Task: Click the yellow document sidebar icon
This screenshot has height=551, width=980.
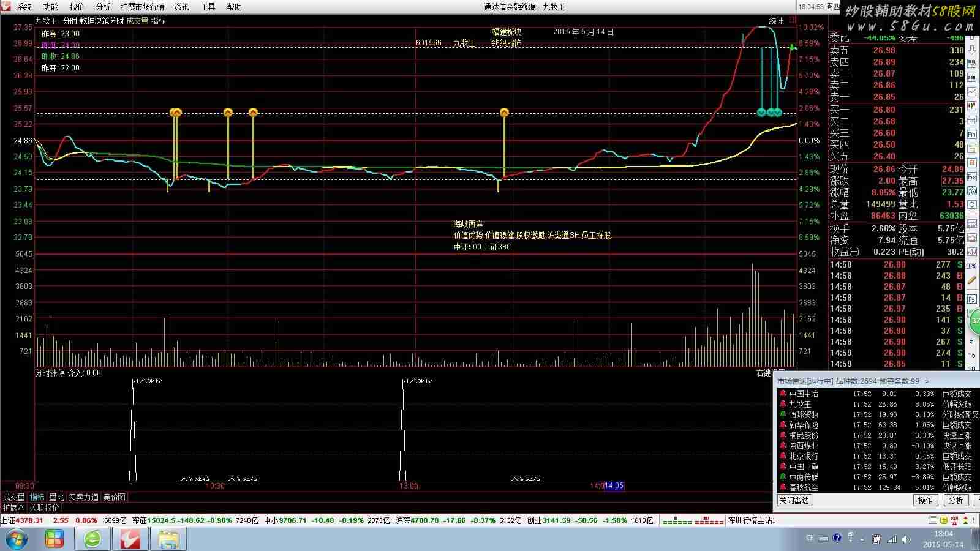Action: click(971, 148)
